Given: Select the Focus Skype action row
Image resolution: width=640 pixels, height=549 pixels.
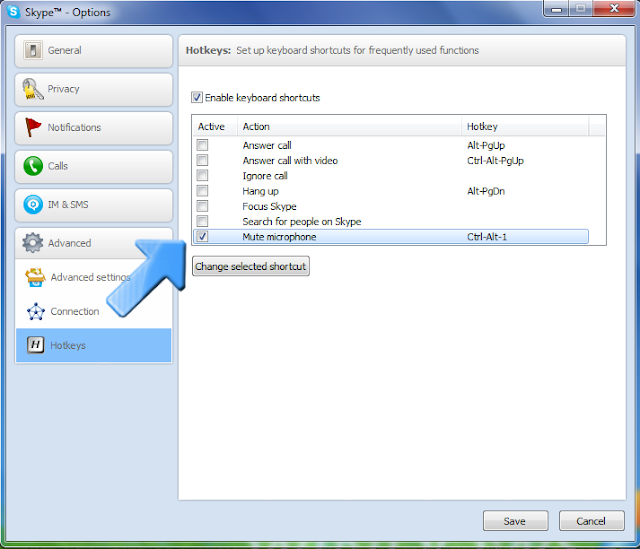Looking at the screenshot, I should [390, 206].
